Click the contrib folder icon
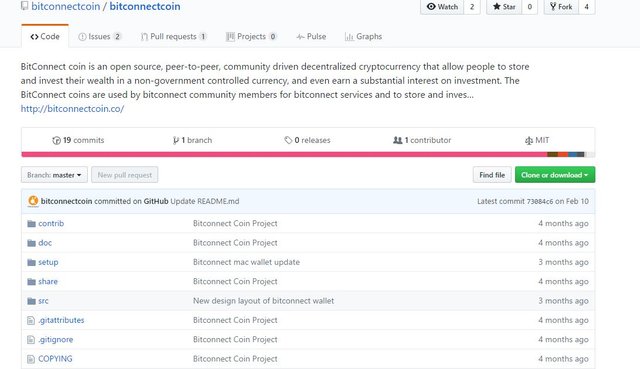 point(31,224)
